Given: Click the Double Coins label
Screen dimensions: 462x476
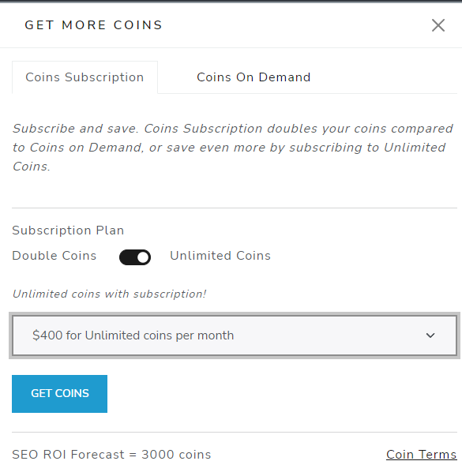Looking at the screenshot, I should point(54,256).
